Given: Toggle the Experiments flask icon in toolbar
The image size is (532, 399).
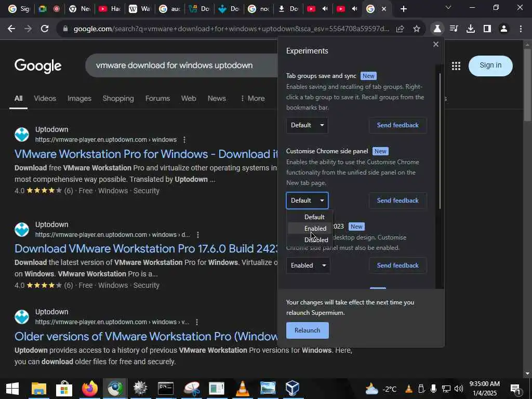Looking at the screenshot, I should (x=437, y=29).
